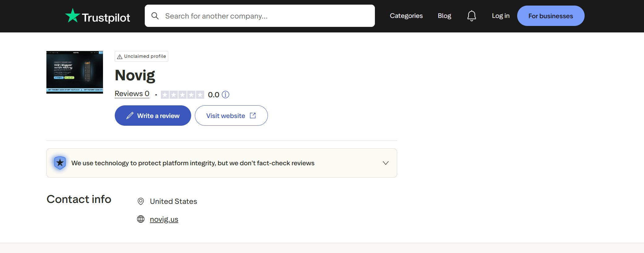The image size is (644, 253).
Task: Click the search magnifier icon
Action: [155, 16]
